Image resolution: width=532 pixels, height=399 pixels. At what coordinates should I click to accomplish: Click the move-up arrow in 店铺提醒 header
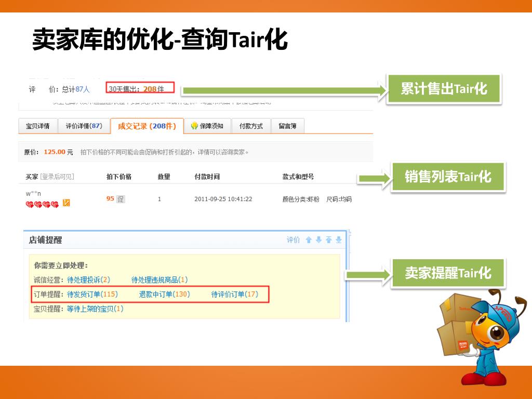point(309,240)
